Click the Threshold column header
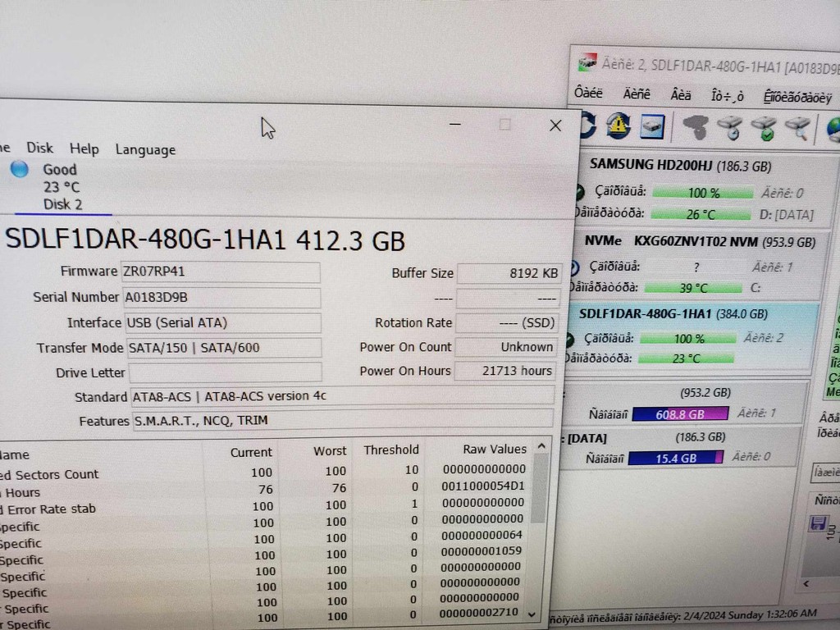This screenshot has height=630, width=840. point(390,450)
